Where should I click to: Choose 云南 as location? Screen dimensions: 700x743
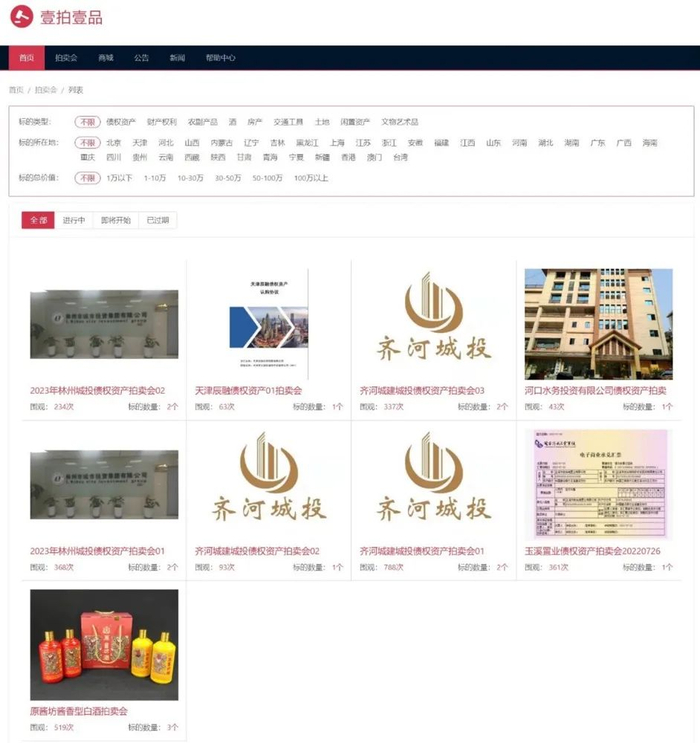(166, 157)
